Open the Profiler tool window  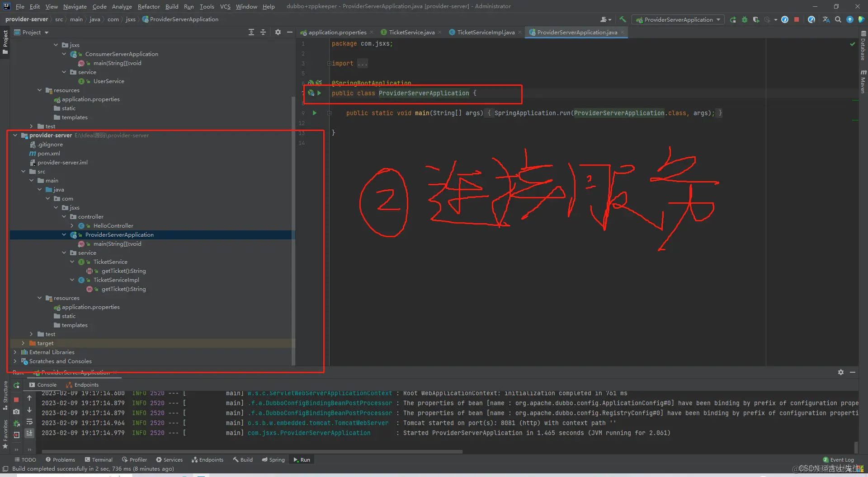tap(134, 460)
